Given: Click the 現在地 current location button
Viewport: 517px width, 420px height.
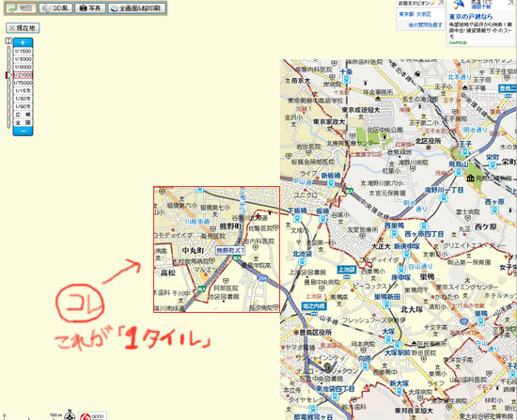Looking at the screenshot, I should 23,28.
